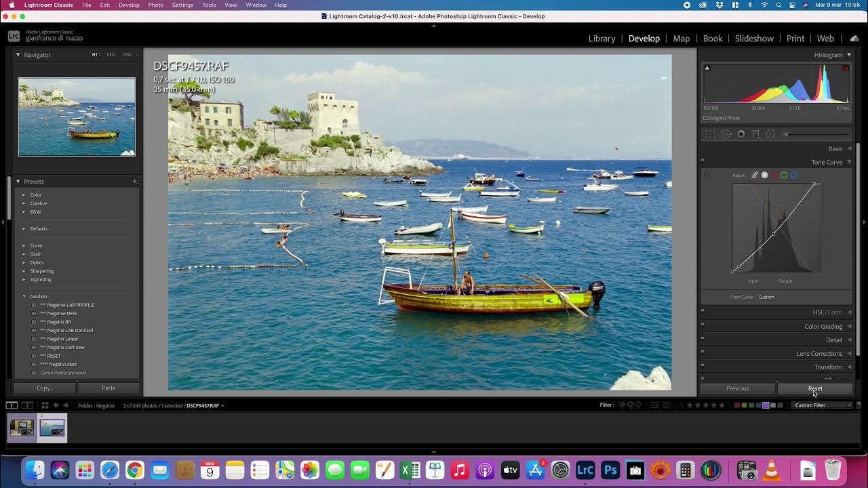Select the Graduated Filter masking tool

click(x=756, y=134)
